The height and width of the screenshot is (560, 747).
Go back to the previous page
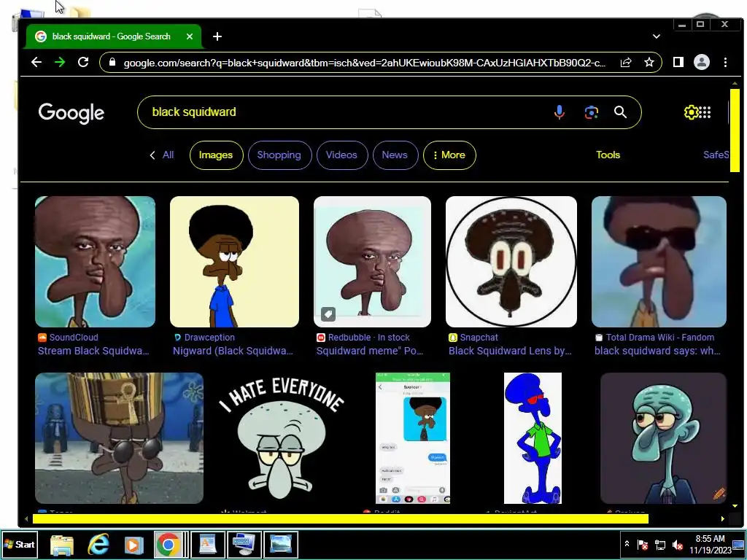tap(36, 62)
